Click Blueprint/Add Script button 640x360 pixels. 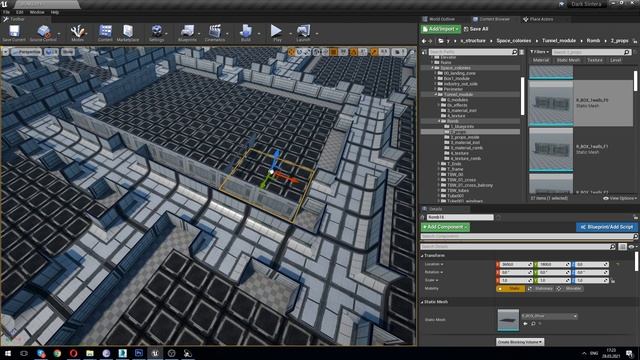coord(606,227)
